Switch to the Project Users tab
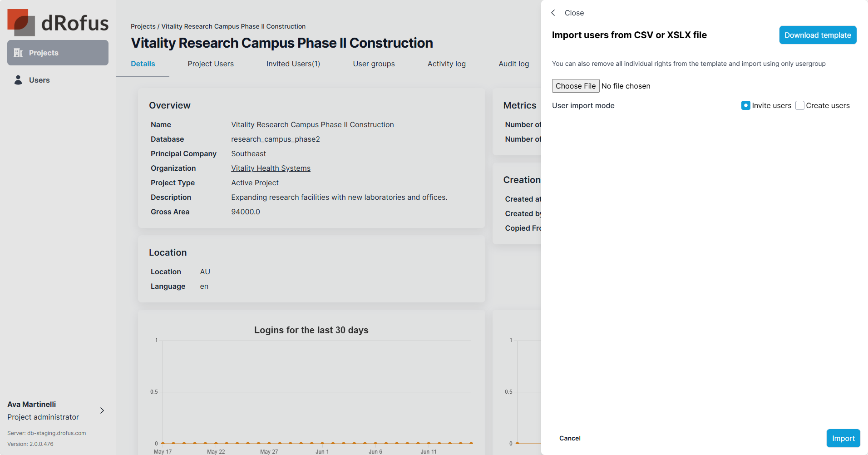The image size is (868, 455). coord(211,64)
